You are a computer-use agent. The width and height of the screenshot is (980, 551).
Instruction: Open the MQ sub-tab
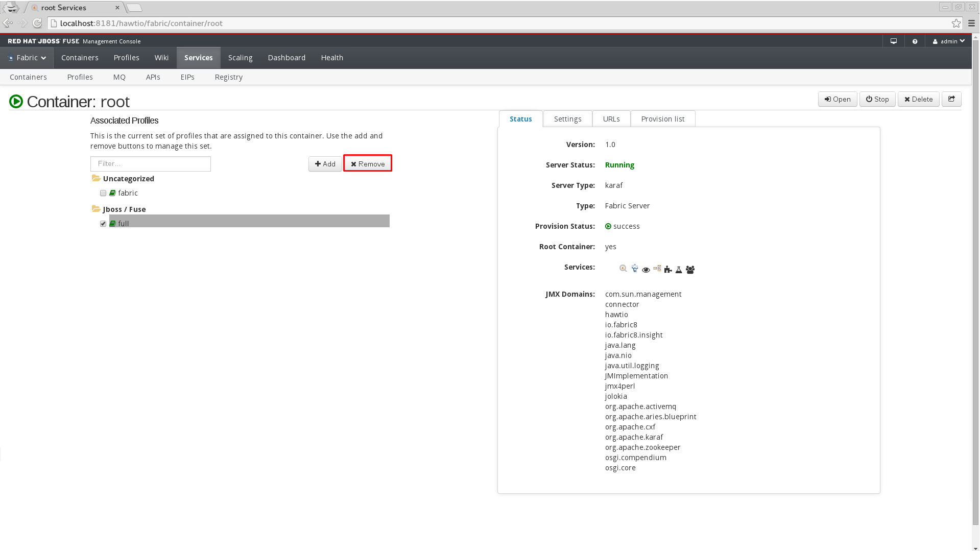pyautogui.click(x=119, y=77)
